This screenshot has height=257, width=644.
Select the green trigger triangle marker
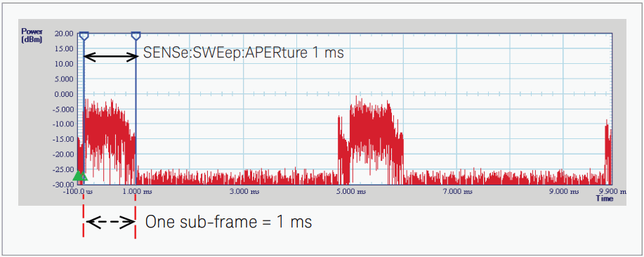pos(80,176)
